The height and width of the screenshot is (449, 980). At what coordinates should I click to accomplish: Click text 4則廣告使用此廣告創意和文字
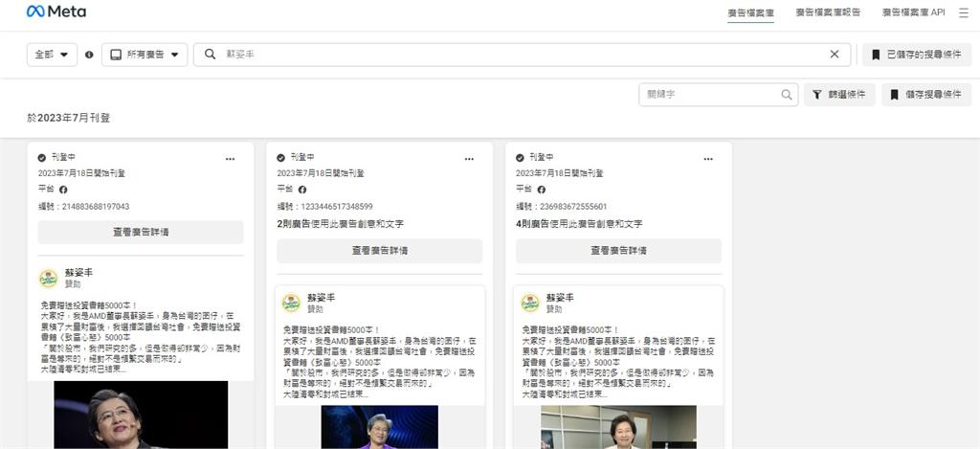pos(579,224)
